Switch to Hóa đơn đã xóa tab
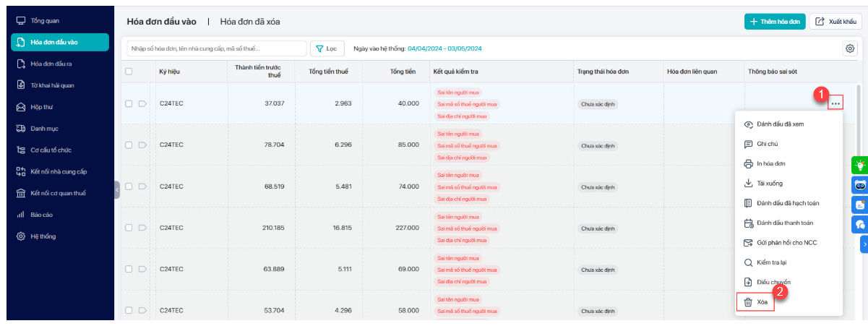The height and width of the screenshot is (326, 868). 249,22
